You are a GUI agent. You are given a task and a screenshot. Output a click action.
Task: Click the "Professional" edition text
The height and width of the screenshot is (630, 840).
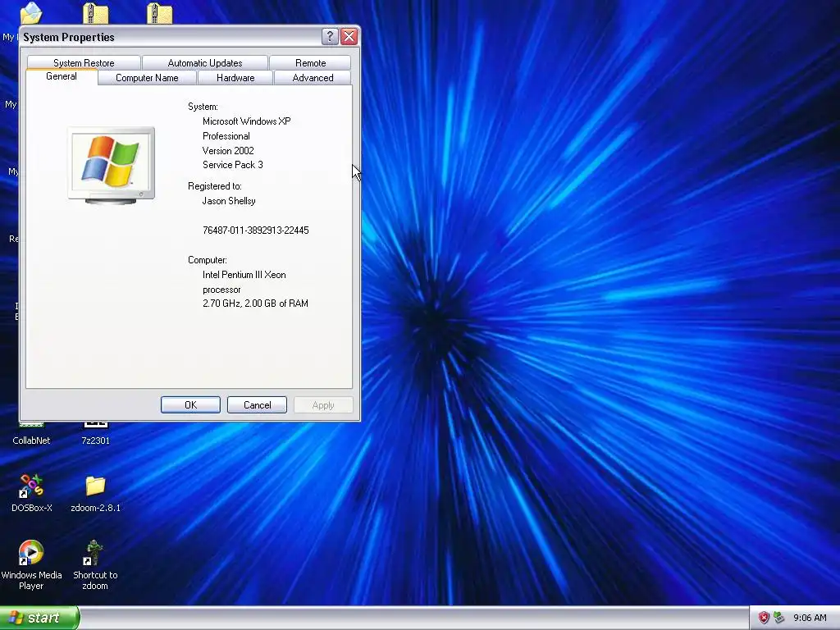tap(226, 136)
